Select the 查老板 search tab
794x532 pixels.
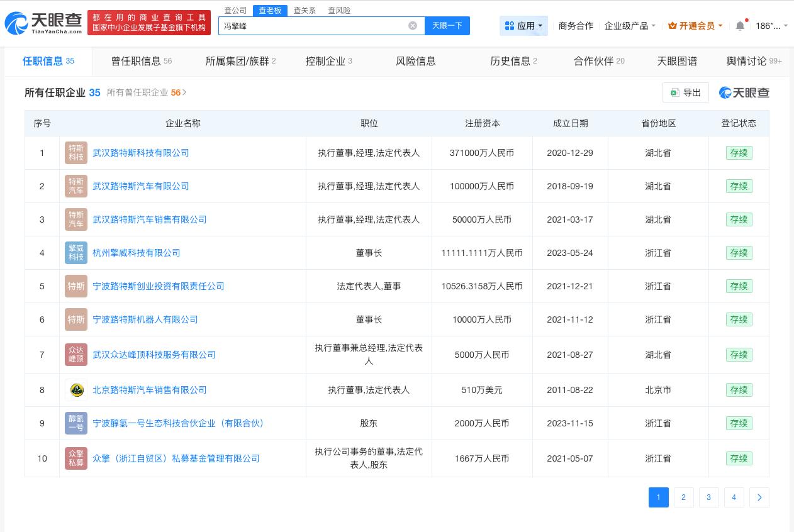coord(270,11)
